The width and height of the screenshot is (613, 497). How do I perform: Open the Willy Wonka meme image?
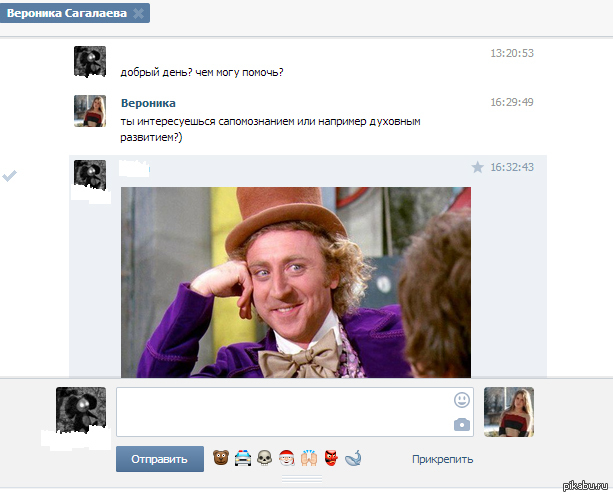(x=295, y=282)
